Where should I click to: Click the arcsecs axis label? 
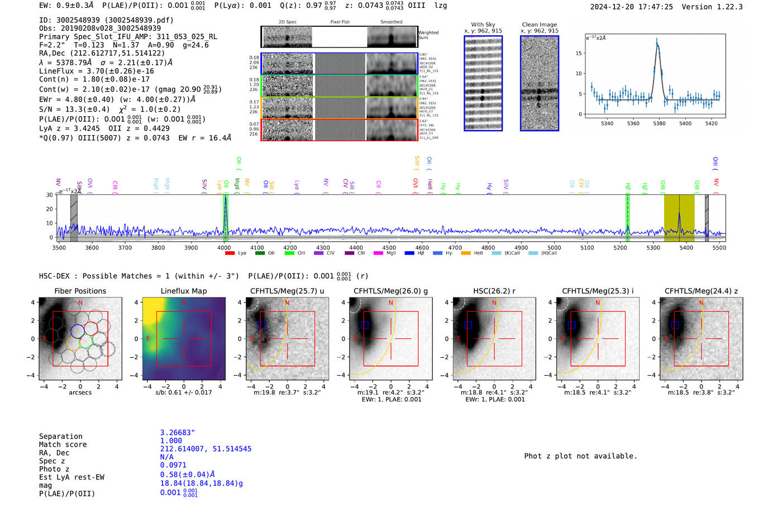tap(80, 392)
